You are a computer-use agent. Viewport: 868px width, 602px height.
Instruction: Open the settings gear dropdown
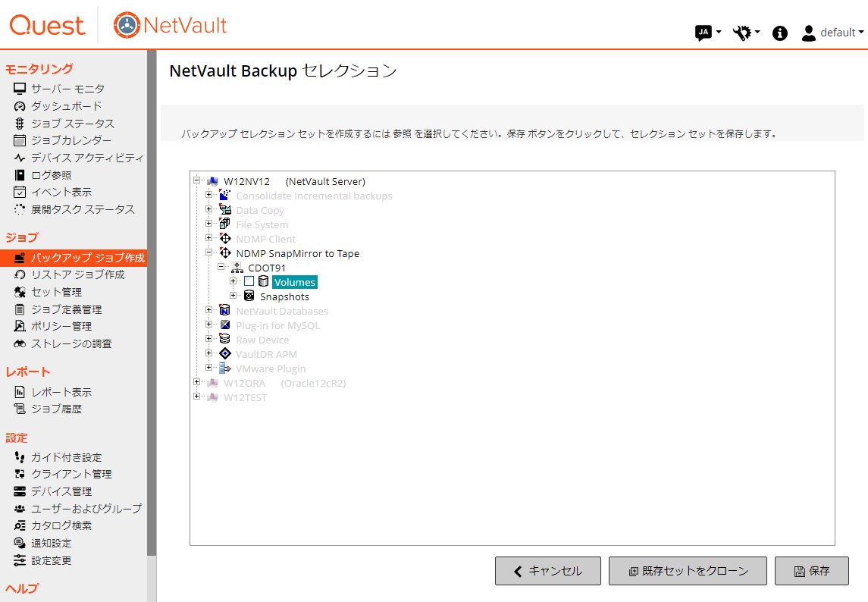(746, 33)
